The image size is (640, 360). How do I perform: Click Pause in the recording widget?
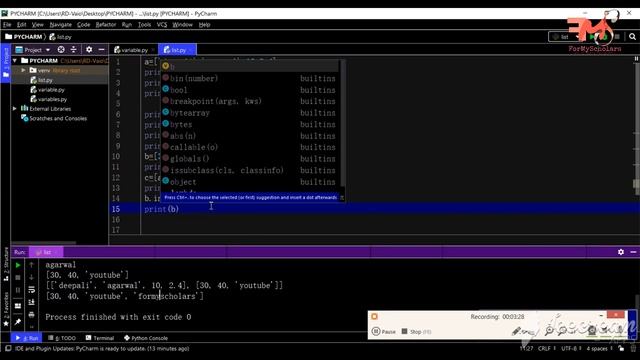coord(384,331)
